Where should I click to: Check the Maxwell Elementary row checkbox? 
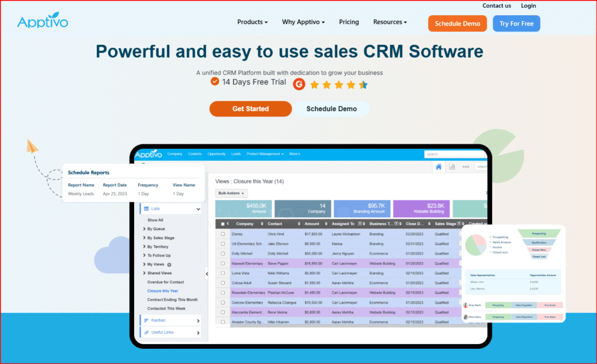223,263
